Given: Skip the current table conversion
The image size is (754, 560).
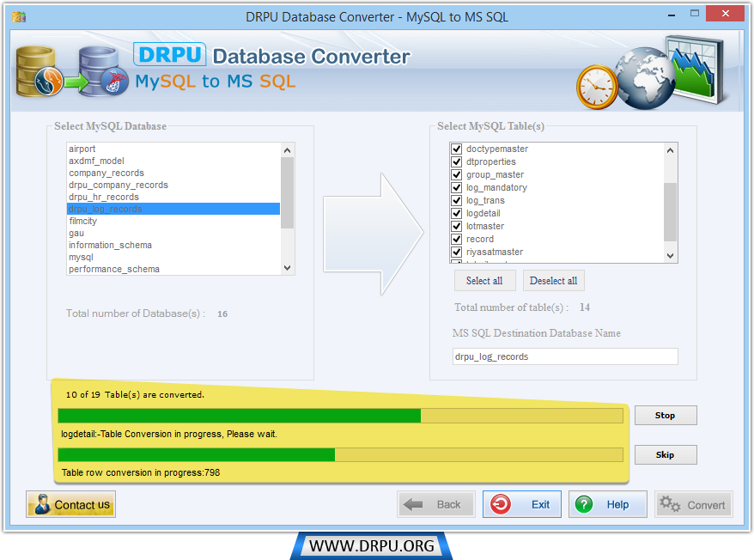Looking at the screenshot, I should click(666, 454).
